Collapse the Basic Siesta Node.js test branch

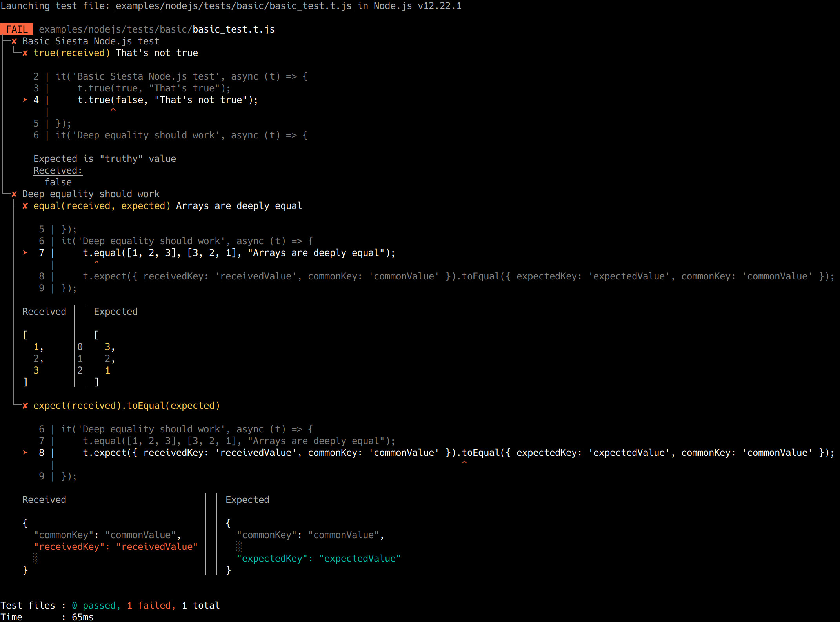pos(5,41)
